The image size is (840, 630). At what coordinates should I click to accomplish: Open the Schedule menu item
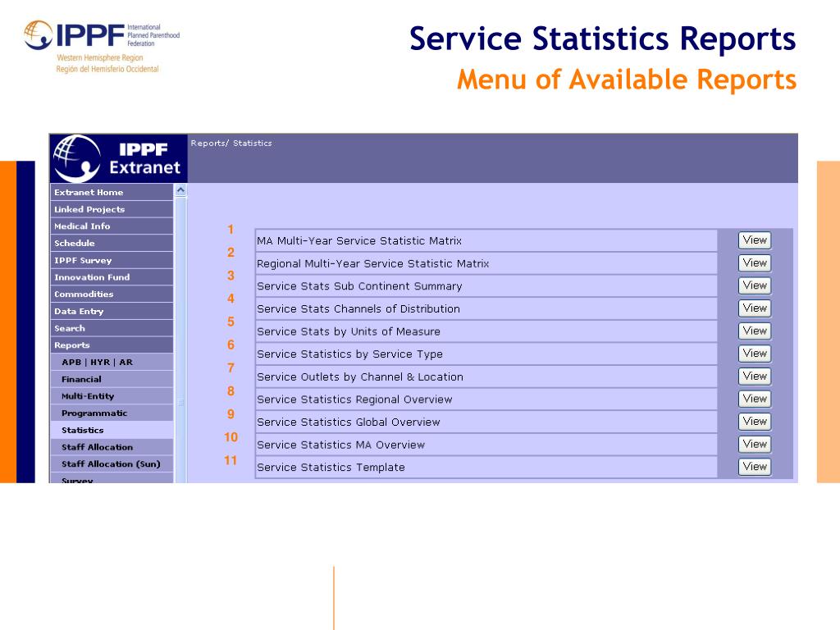coord(112,243)
